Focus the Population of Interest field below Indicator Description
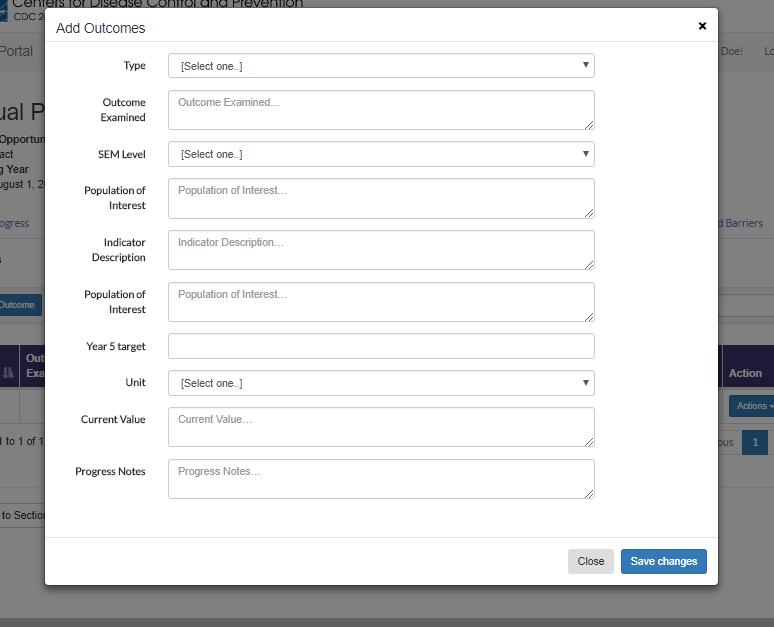774x627 pixels. 381,302
